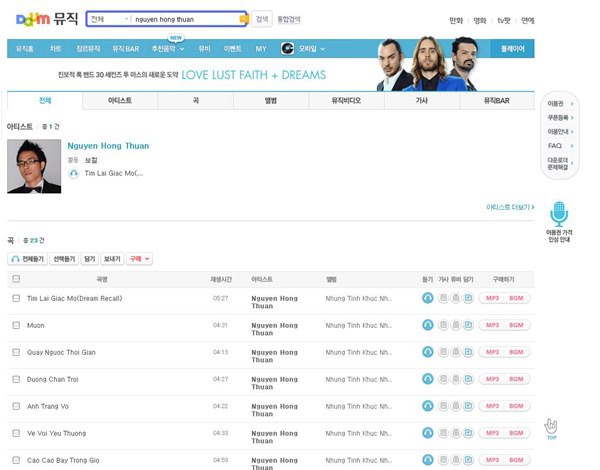Click the 선택듣기 play selected button
600x470 pixels.
[x=64, y=259]
